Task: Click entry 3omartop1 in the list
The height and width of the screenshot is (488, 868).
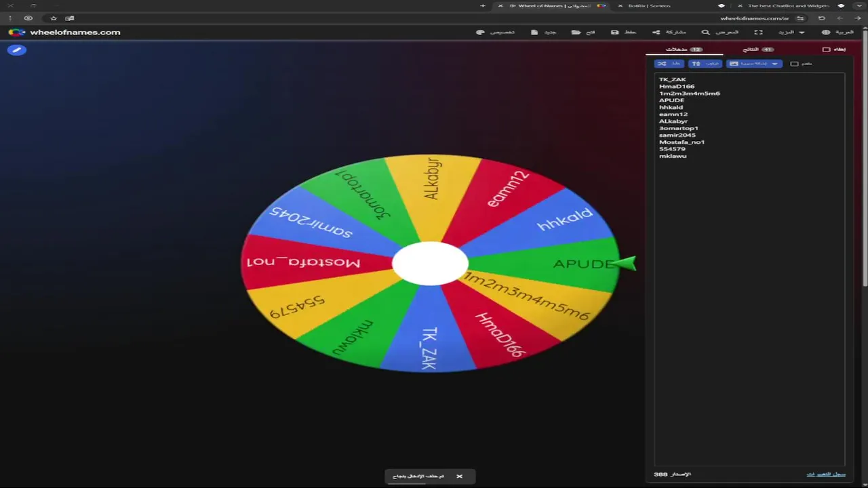Action: click(679, 128)
